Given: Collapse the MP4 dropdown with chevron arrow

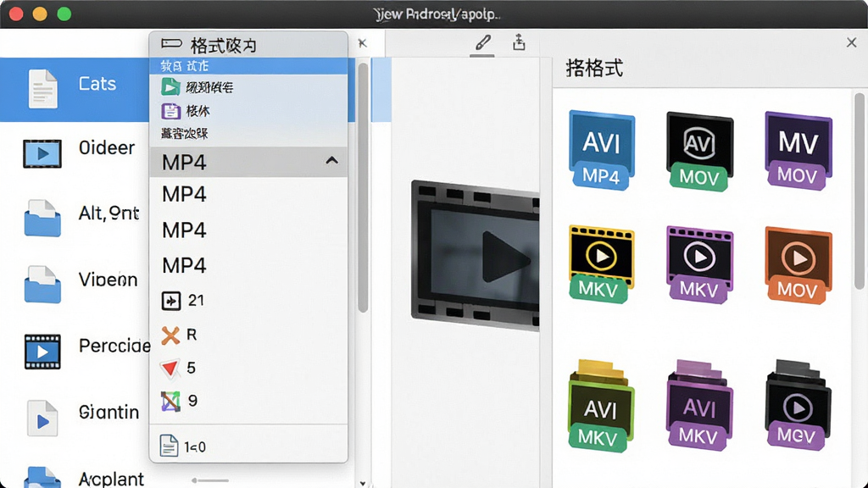Looking at the screenshot, I should pos(331,161).
